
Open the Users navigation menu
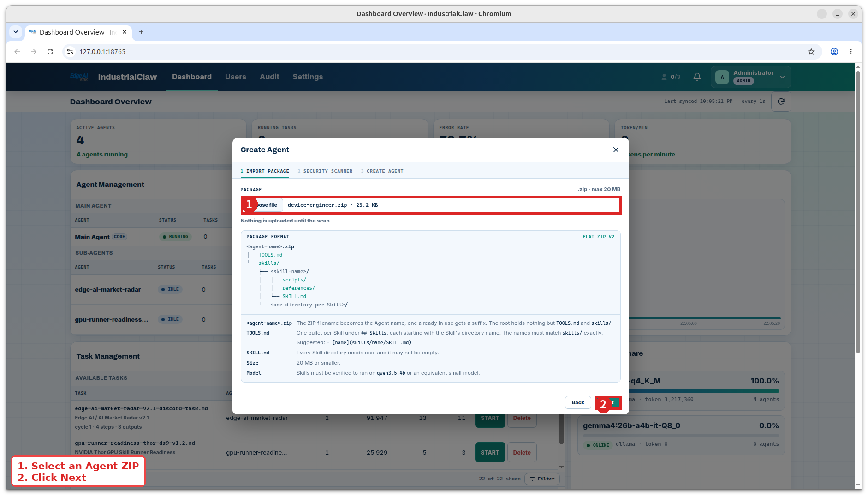tap(235, 77)
